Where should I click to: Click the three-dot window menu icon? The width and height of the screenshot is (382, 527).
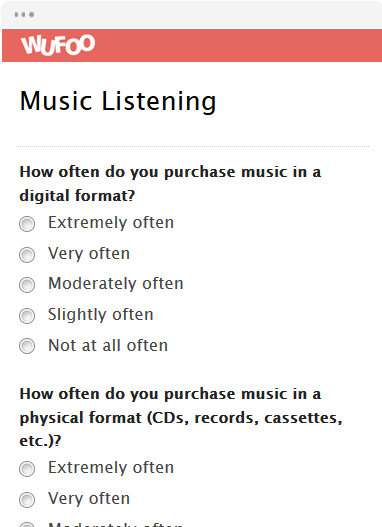point(24,14)
